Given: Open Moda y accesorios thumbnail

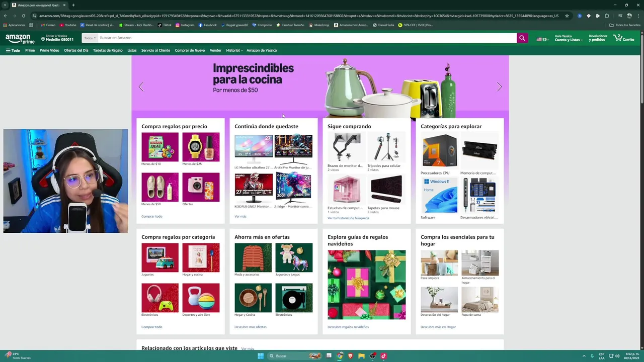Looking at the screenshot, I should [x=253, y=258].
